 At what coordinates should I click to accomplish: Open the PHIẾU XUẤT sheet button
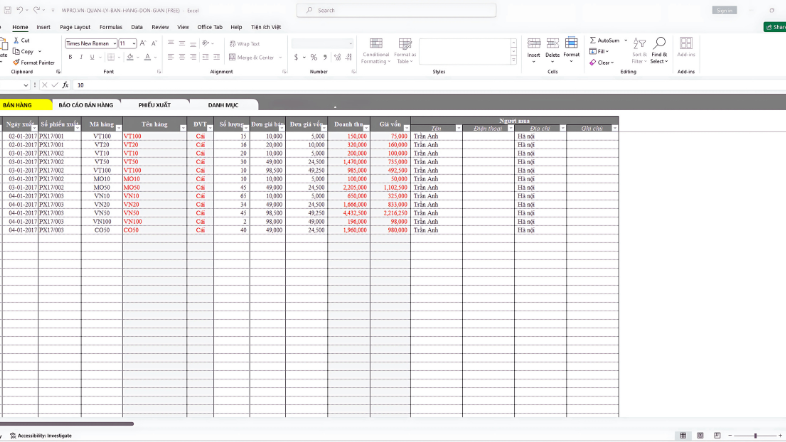pyautogui.click(x=155, y=105)
